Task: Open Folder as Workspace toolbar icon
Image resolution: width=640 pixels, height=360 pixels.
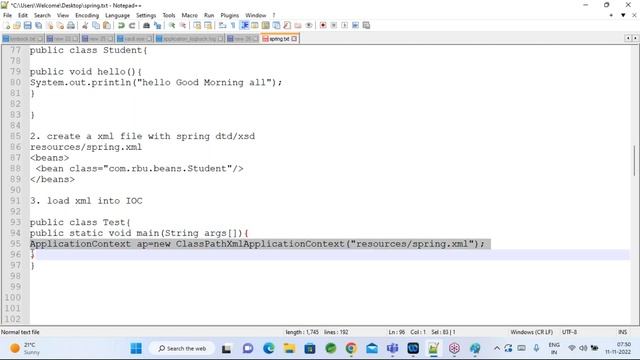Action: coord(298,25)
